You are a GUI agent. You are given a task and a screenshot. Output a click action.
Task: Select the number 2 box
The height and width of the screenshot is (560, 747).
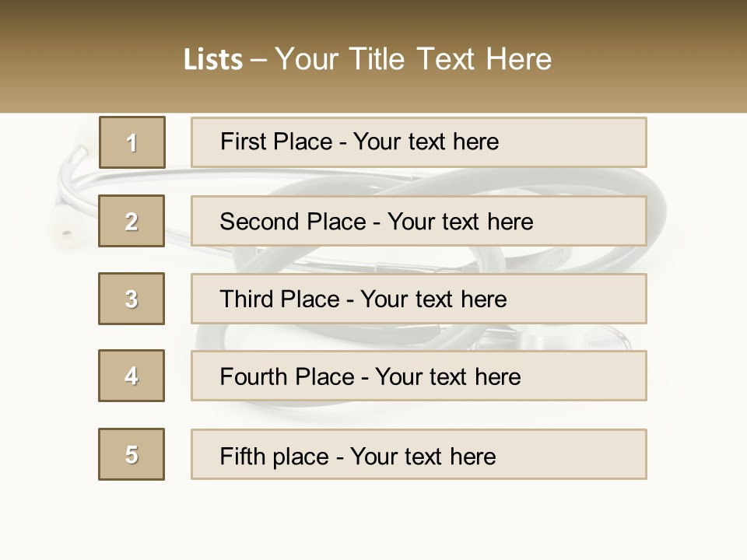(x=132, y=221)
